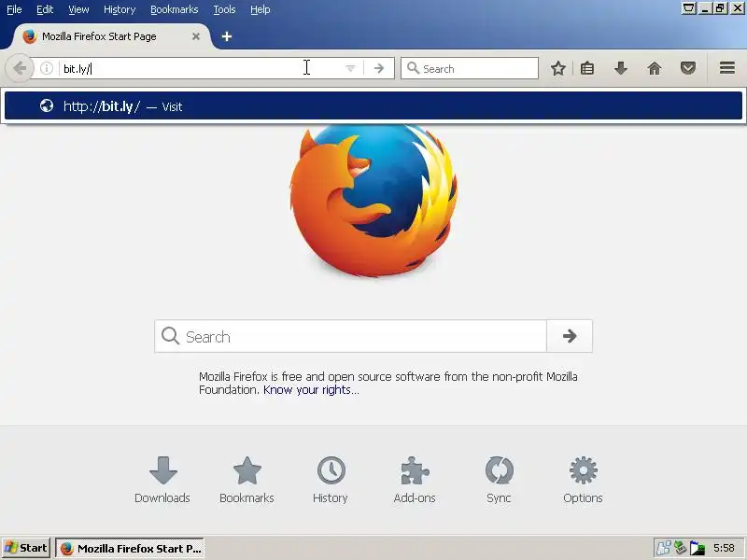Bookmark this page with the star icon

point(557,68)
